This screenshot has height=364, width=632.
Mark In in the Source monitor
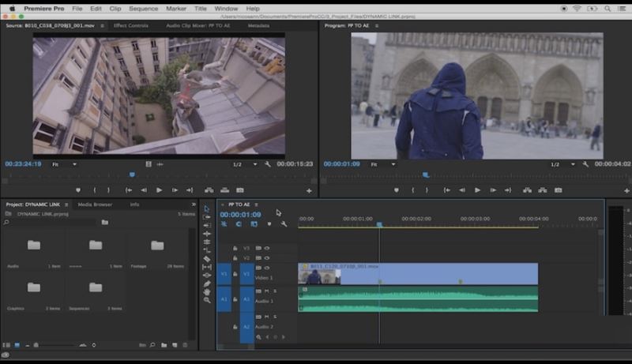(x=95, y=190)
